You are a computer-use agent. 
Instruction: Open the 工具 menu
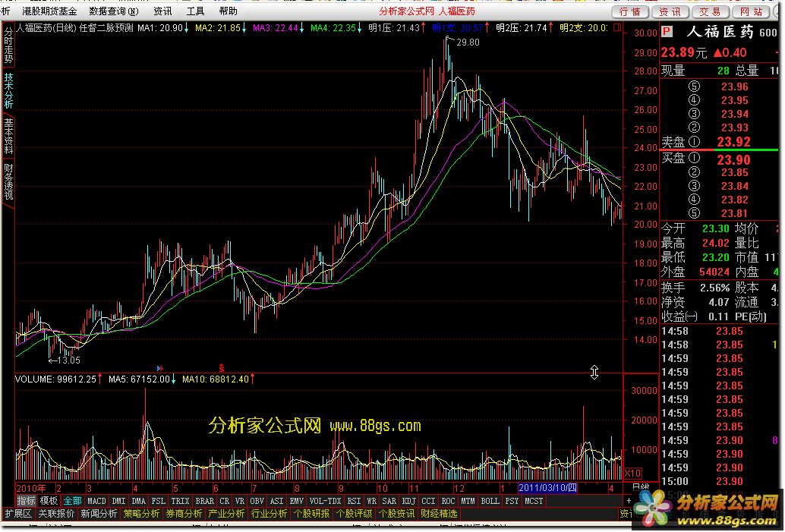[195, 11]
